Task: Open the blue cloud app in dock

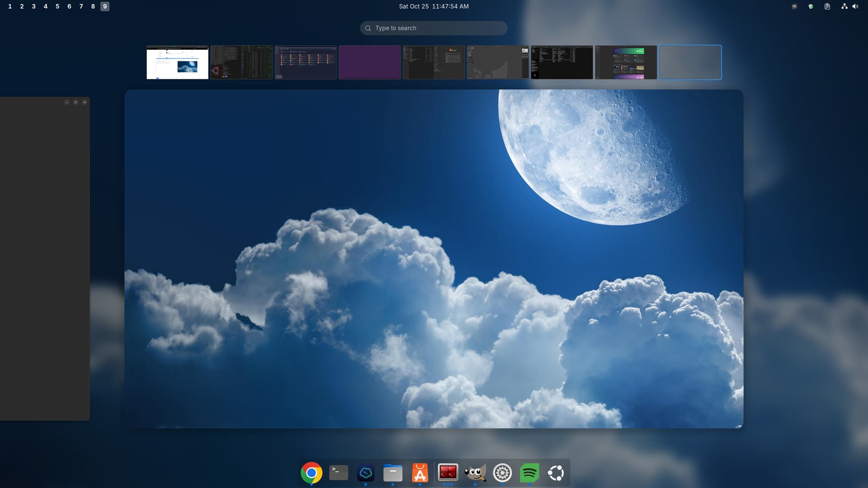Action: pyautogui.click(x=365, y=473)
